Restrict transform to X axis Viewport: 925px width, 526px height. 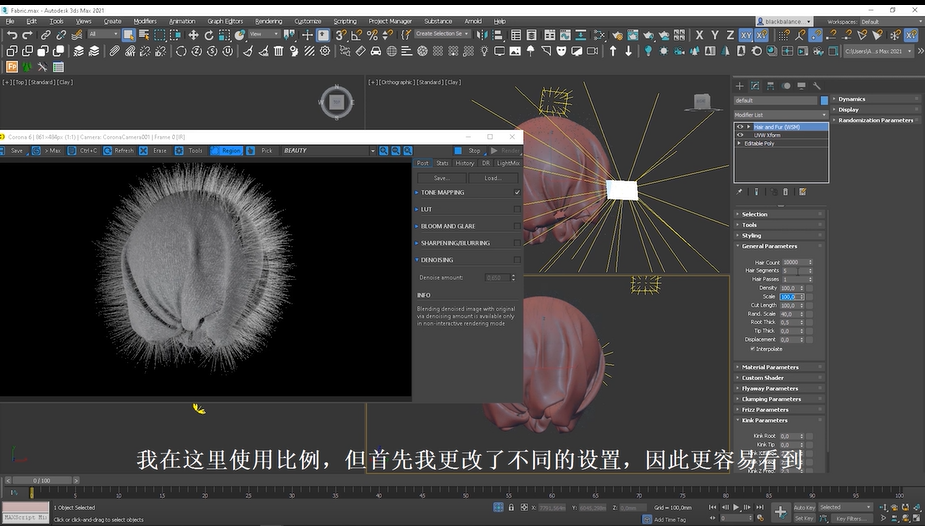point(699,35)
